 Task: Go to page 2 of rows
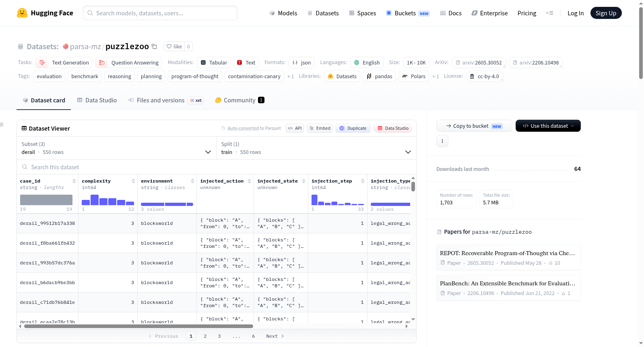coord(205,336)
